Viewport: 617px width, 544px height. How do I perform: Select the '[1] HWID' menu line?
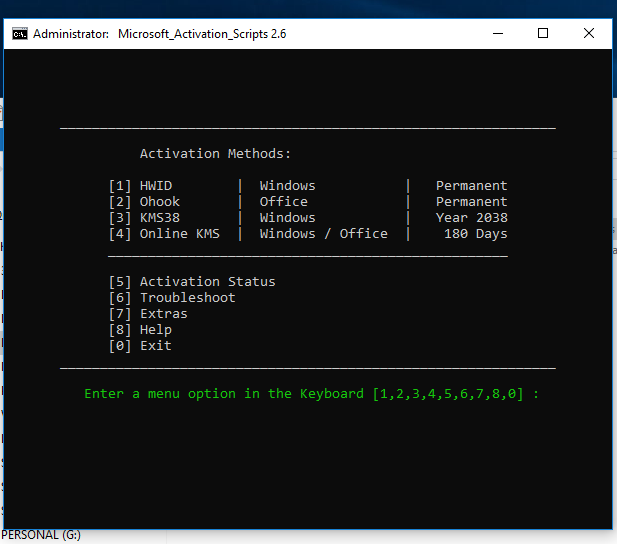coord(140,186)
